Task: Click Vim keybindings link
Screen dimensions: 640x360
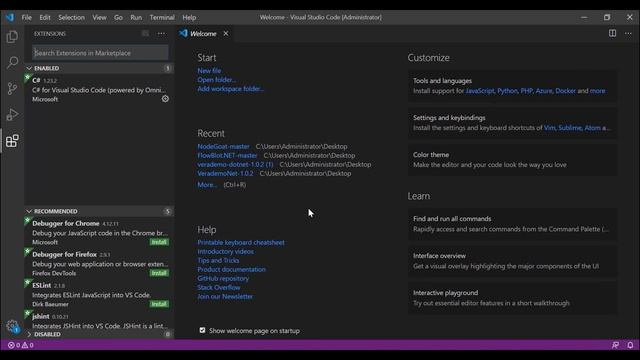Action: click(x=549, y=128)
